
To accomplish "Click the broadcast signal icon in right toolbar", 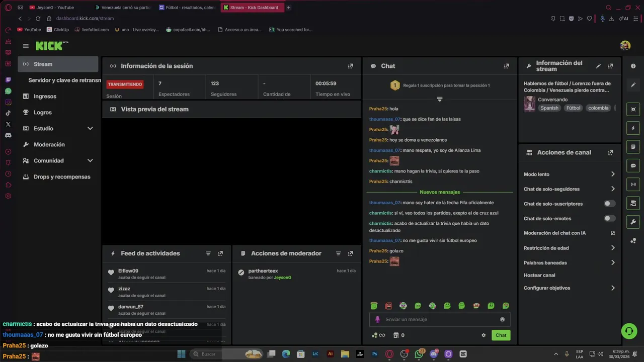I will (x=633, y=184).
